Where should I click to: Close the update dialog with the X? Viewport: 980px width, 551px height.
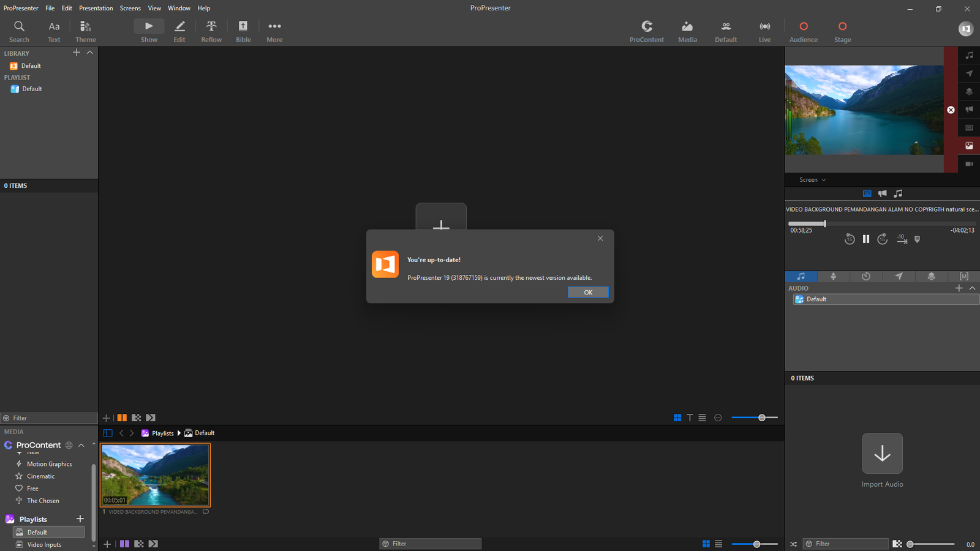600,238
